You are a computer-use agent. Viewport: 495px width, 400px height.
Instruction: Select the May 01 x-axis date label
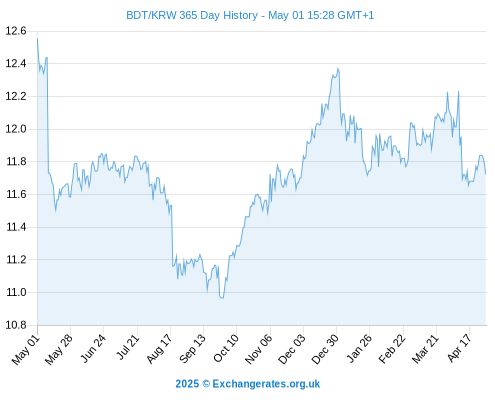point(26,350)
